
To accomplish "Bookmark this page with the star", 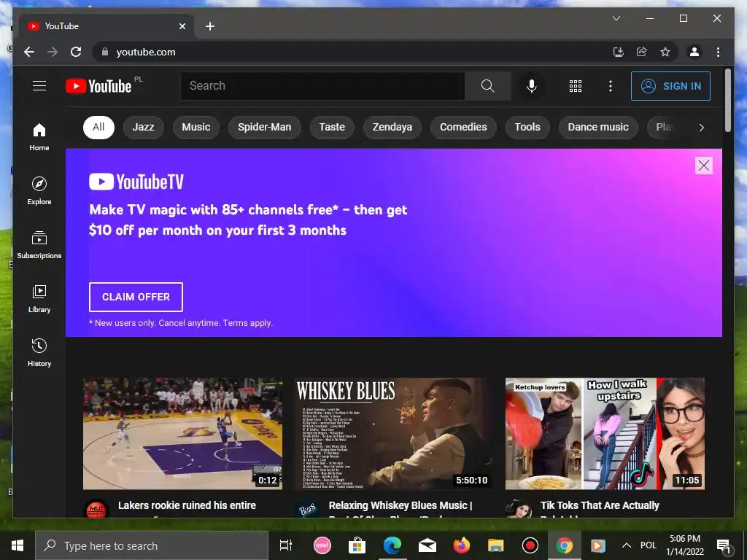I will tap(665, 52).
